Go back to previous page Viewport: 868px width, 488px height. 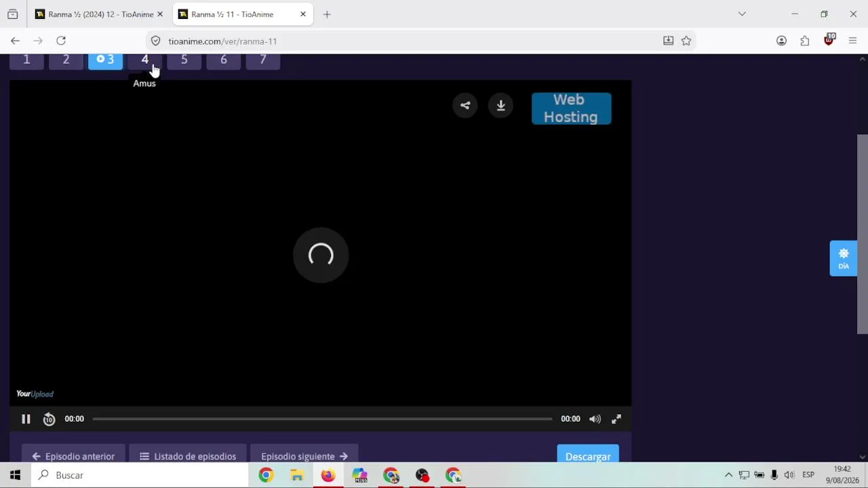(15, 41)
